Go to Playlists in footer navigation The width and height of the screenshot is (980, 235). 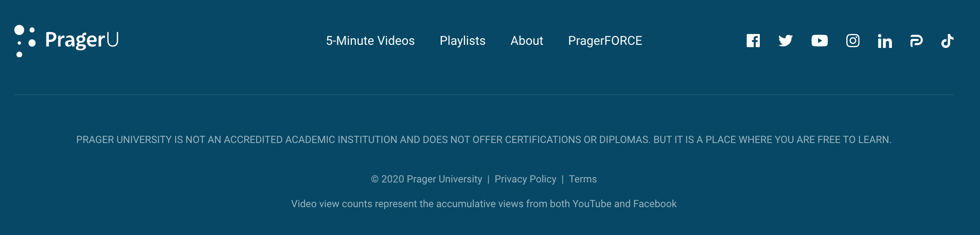[462, 41]
